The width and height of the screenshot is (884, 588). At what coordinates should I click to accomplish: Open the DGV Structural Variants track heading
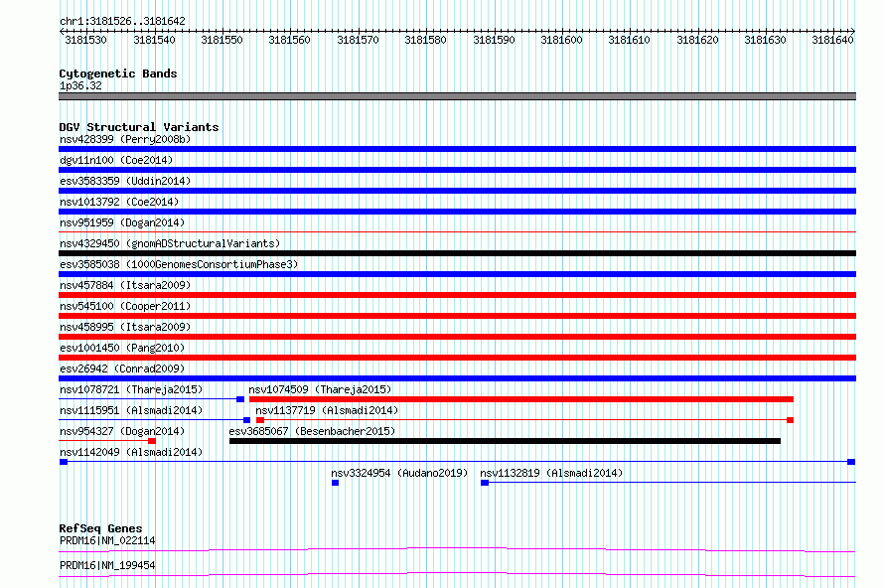[139, 127]
